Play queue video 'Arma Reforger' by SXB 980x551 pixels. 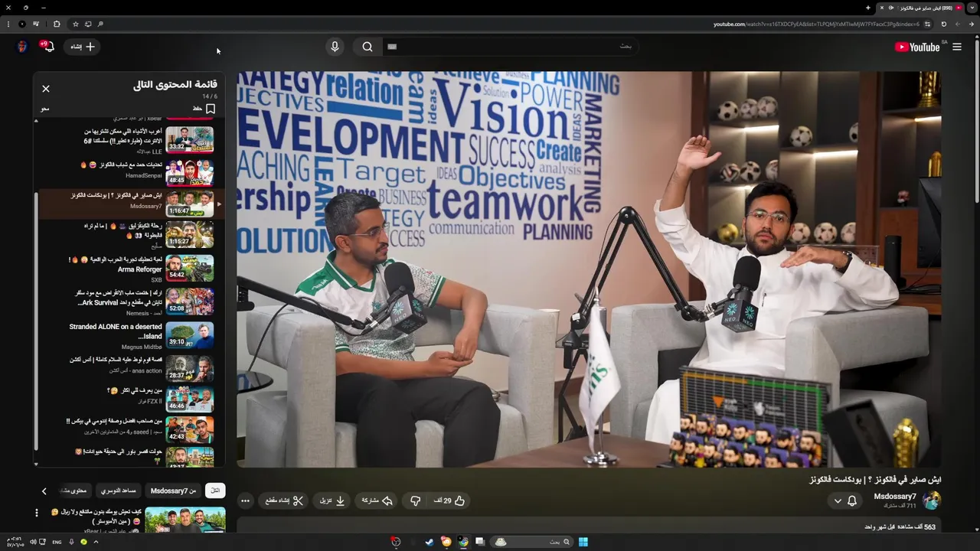tap(132, 269)
